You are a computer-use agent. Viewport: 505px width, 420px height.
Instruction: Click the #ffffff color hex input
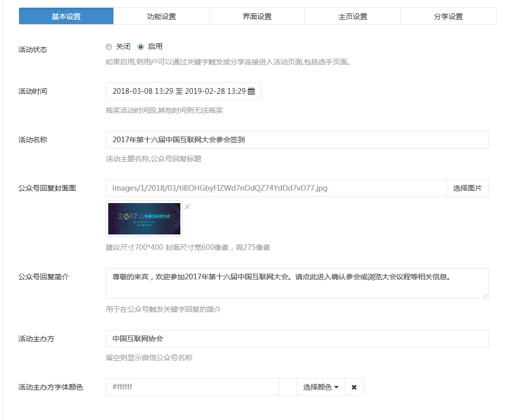[x=192, y=388]
